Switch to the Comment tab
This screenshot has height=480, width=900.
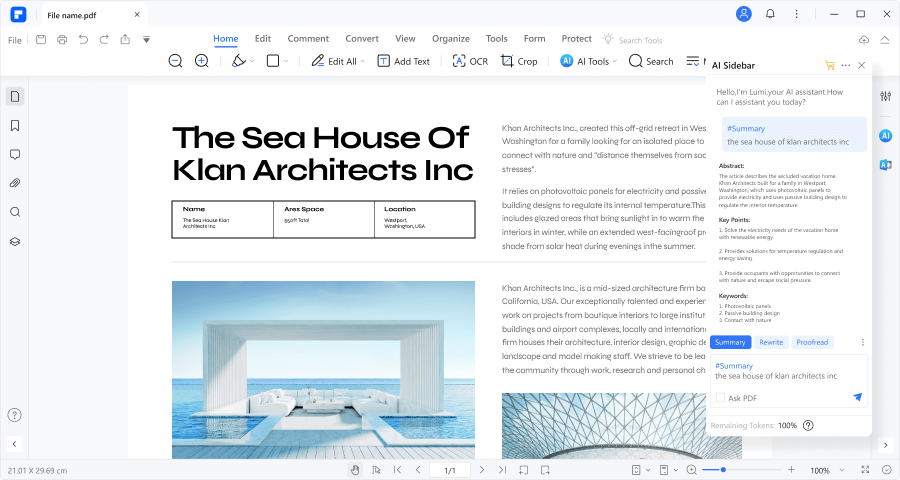(x=308, y=38)
